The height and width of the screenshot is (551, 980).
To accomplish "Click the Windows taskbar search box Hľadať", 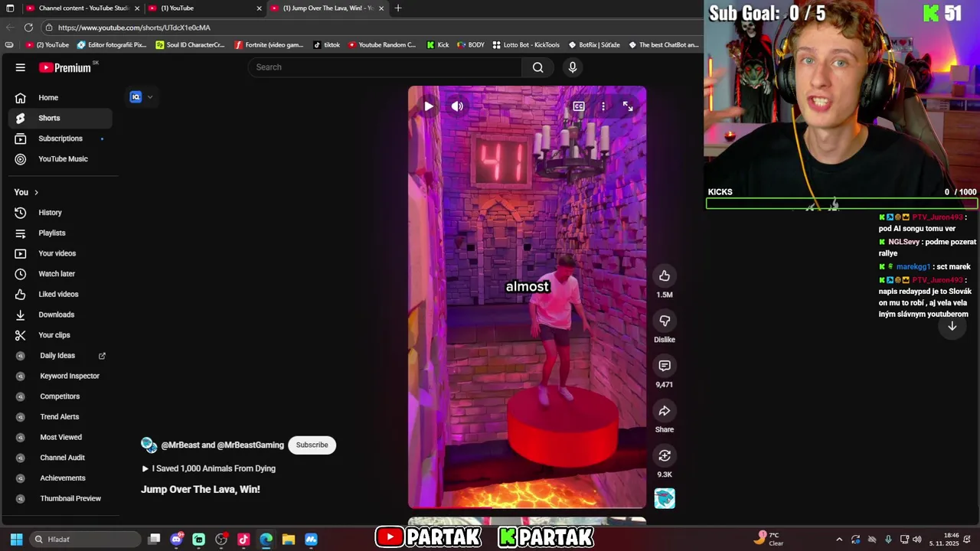I will pyautogui.click(x=86, y=540).
